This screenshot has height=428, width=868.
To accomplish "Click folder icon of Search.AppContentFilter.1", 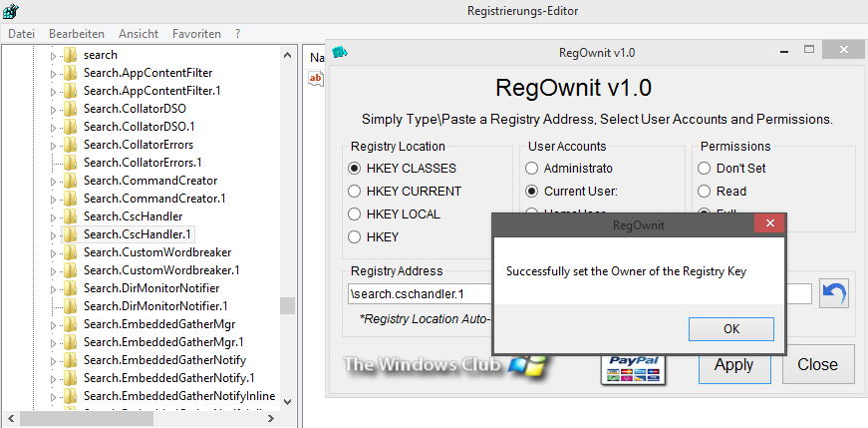I will click(x=70, y=91).
